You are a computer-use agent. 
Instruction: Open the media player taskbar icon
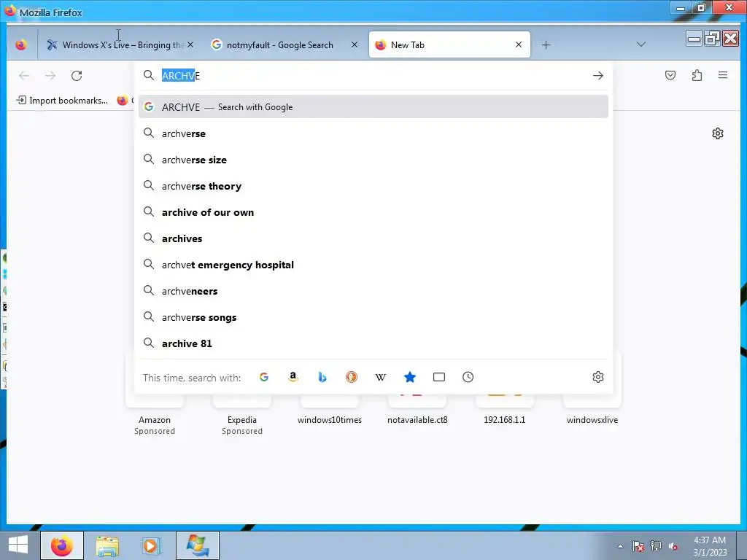(152, 545)
